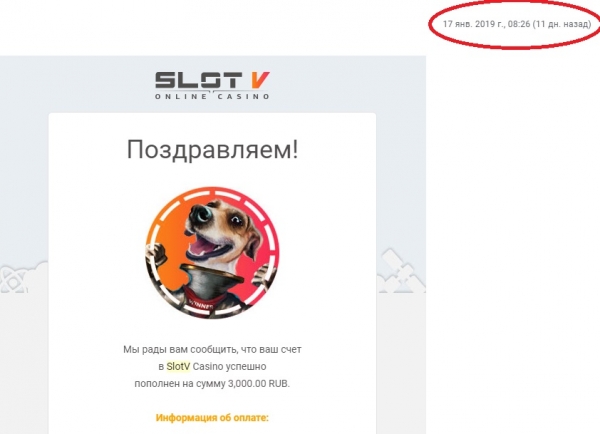Click the 3,000.00 RUB amount text
600x434 pixels.
pos(259,383)
